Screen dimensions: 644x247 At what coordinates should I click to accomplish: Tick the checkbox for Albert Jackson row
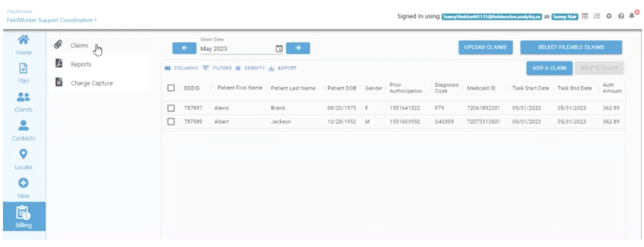pyautogui.click(x=171, y=122)
